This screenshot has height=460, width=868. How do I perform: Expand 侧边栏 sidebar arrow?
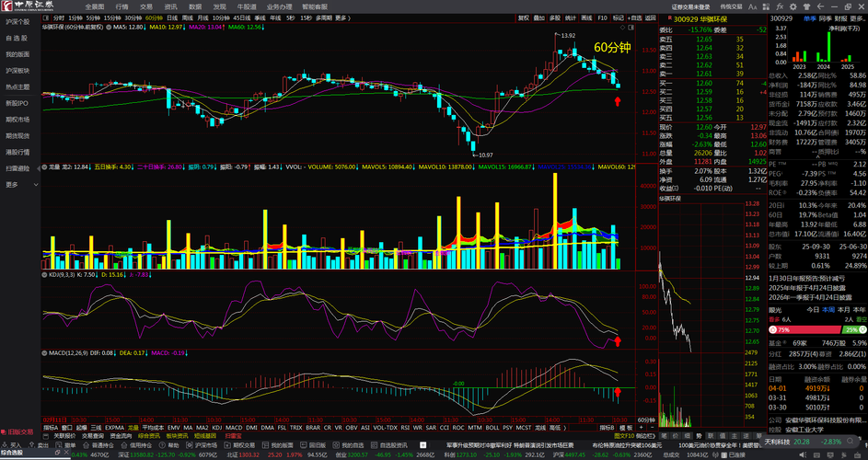[645, 436]
